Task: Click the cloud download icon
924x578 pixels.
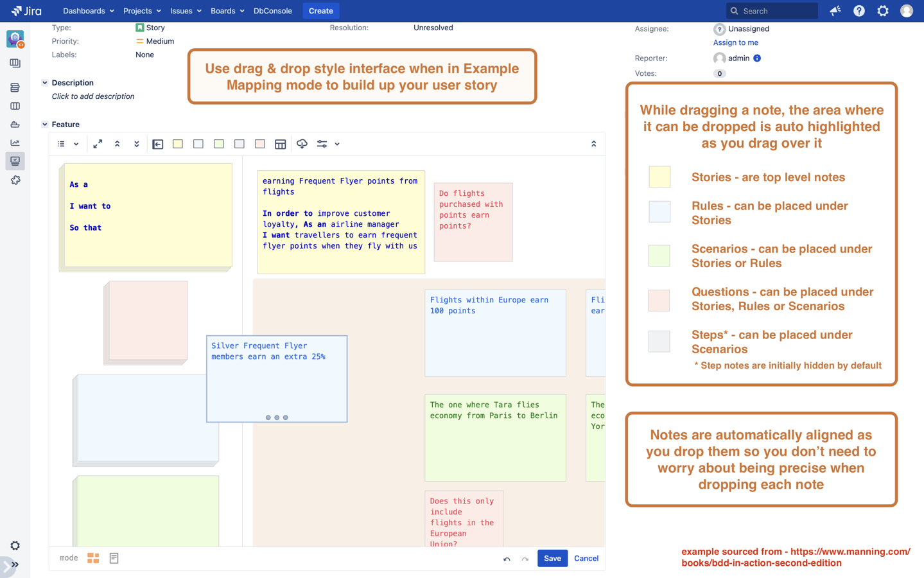Action: pyautogui.click(x=302, y=144)
